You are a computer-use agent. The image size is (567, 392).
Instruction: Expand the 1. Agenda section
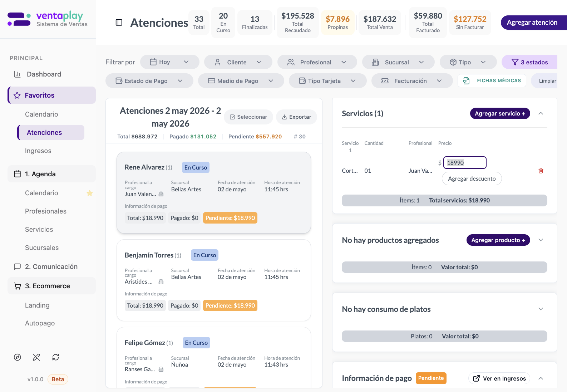52,174
